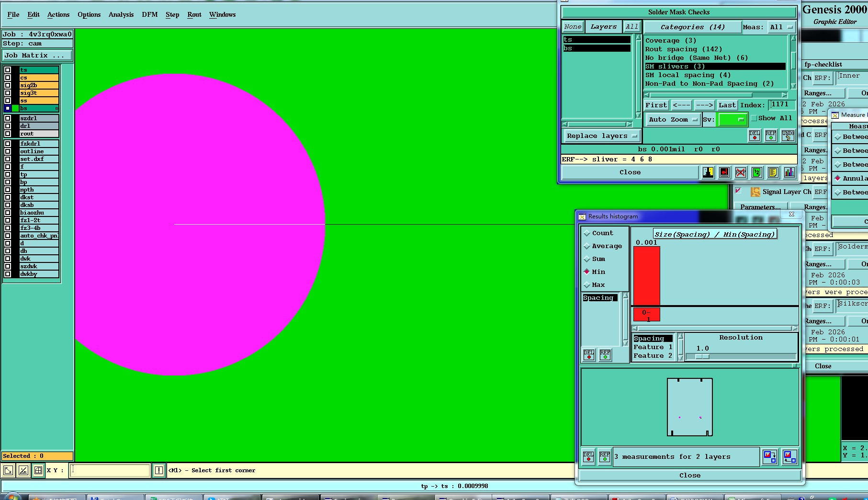This screenshot has height=500, width=868.
Task: Click the First result button
Action: point(656,105)
